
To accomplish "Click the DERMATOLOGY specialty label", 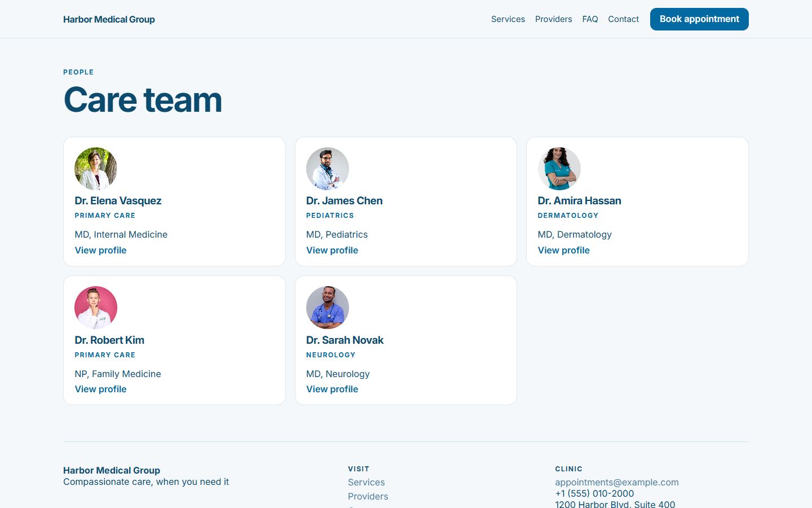I will (568, 216).
